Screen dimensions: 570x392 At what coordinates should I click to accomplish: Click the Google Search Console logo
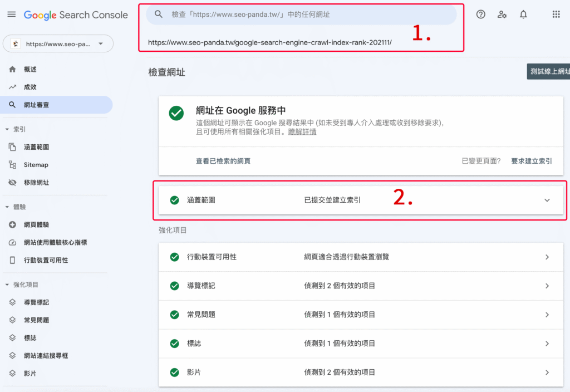coord(76,15)
